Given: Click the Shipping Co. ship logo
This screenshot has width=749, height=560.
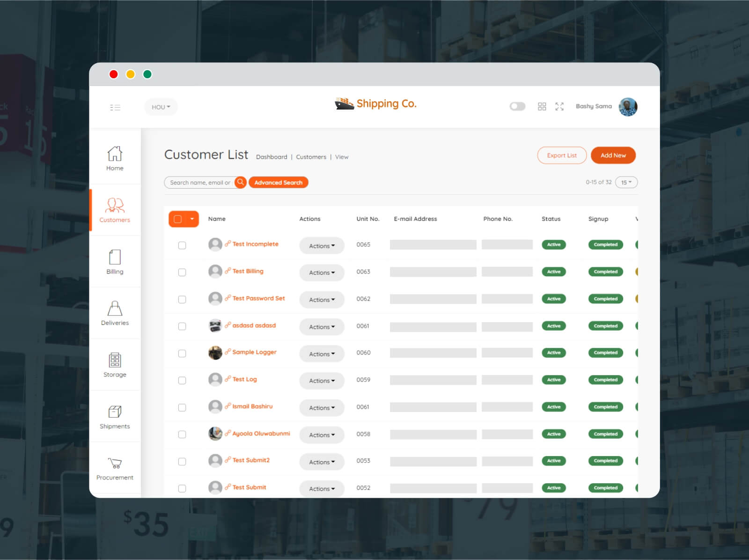Looking at the screenshot, I should coord(344,103).
